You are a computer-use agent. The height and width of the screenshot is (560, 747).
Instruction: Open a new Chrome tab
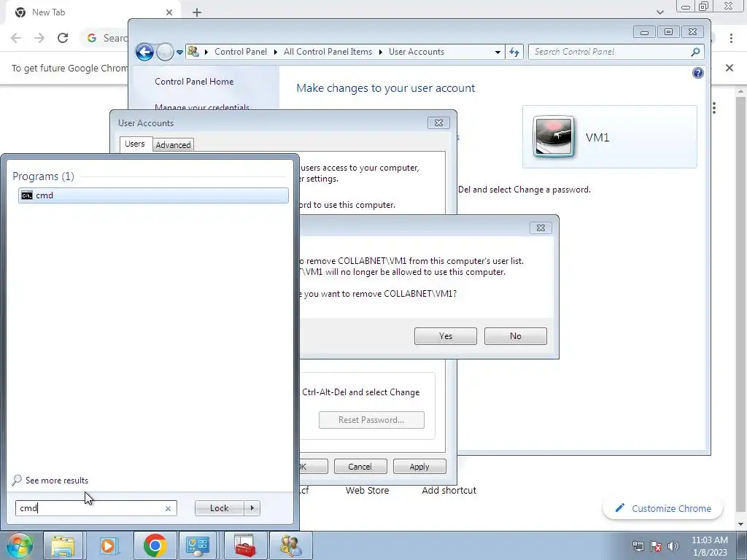coord(197,12)
